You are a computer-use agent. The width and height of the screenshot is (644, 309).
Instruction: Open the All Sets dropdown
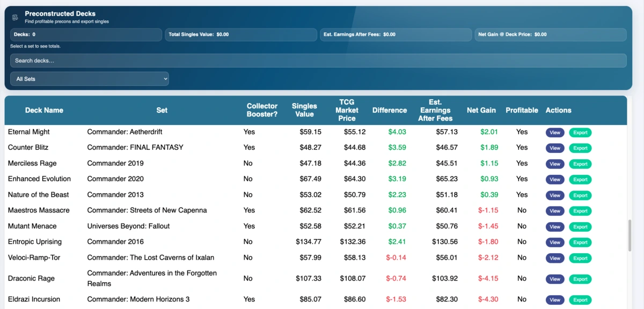89,78
